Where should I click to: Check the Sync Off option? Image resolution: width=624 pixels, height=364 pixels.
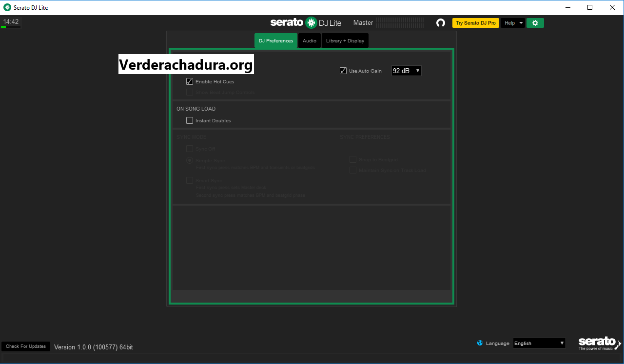[190, 149]
